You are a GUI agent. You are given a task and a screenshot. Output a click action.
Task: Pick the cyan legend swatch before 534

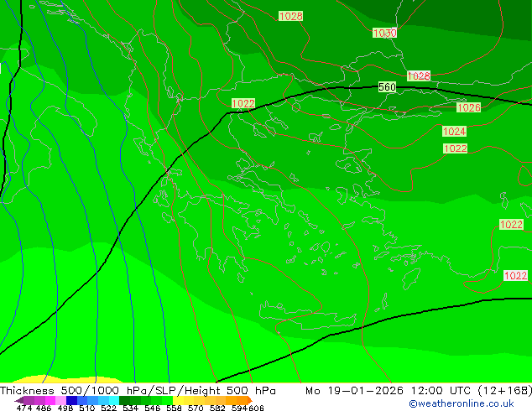(114, 400)
